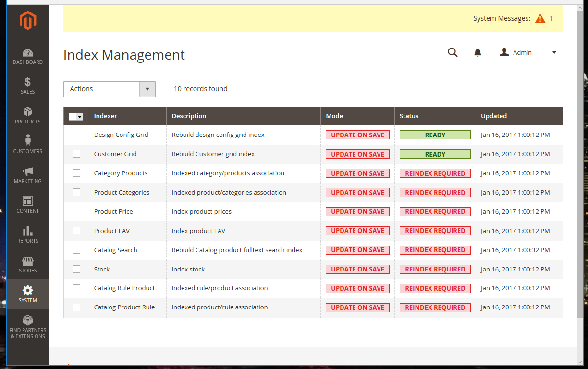Click the Magento logo icon
This screenshot has height=369, width=588.
28,21
